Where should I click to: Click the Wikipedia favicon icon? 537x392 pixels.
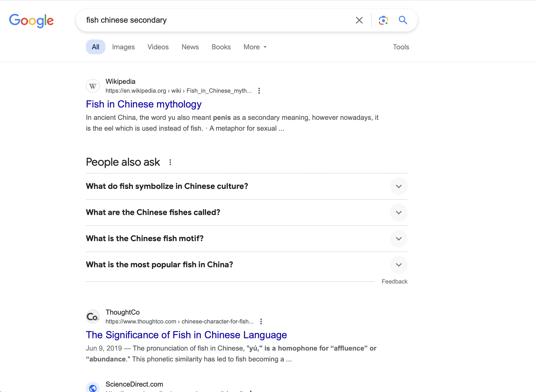click(x=93, y=86)
